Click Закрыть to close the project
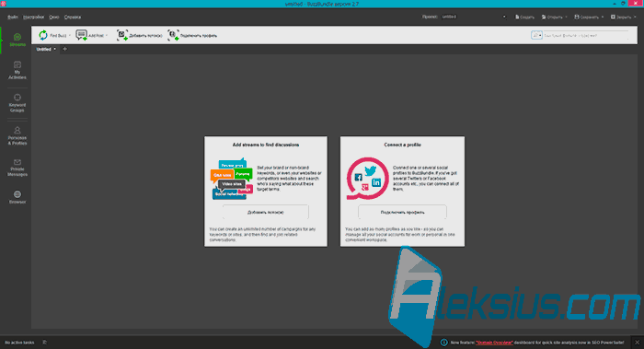This screenshot has height=349, width=644. (621, 17)
